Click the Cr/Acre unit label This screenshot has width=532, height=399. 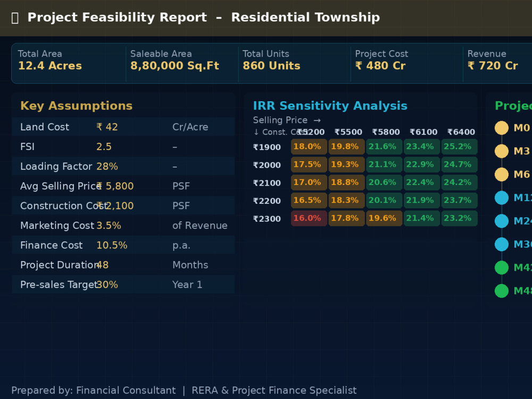pos(190,127)
